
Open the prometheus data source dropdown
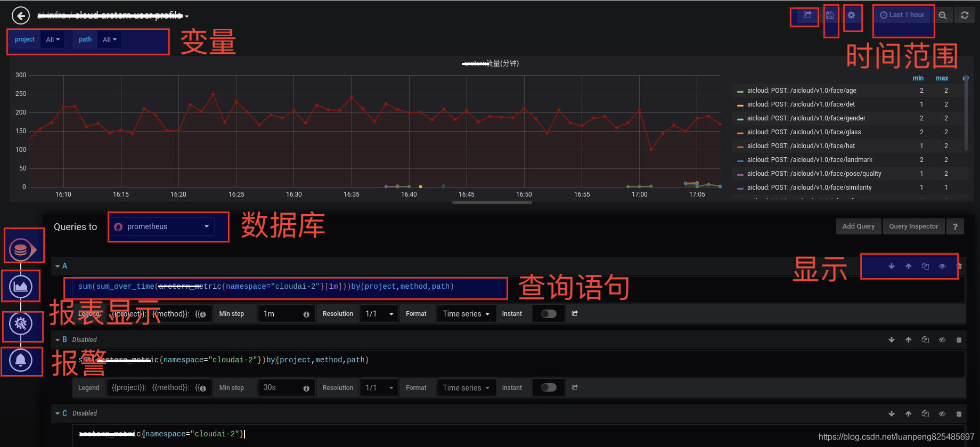pyautogui.click(x=162, y=226)
